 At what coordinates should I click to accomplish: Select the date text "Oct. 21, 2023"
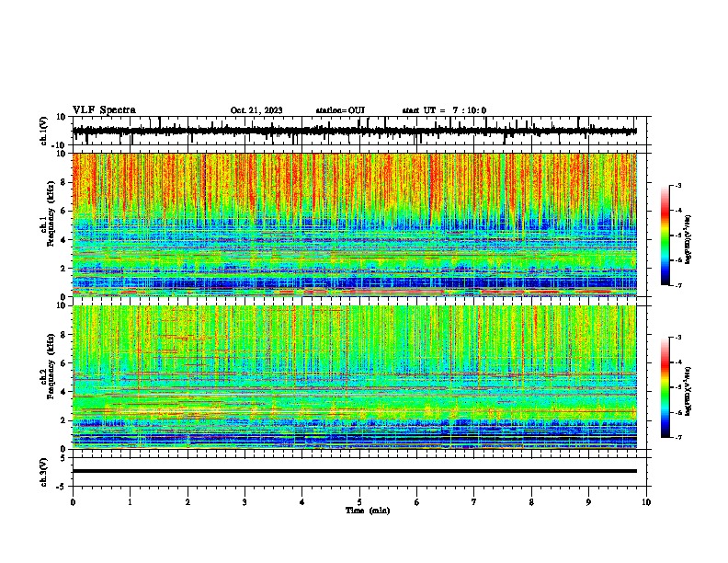(x=256, y=110)
